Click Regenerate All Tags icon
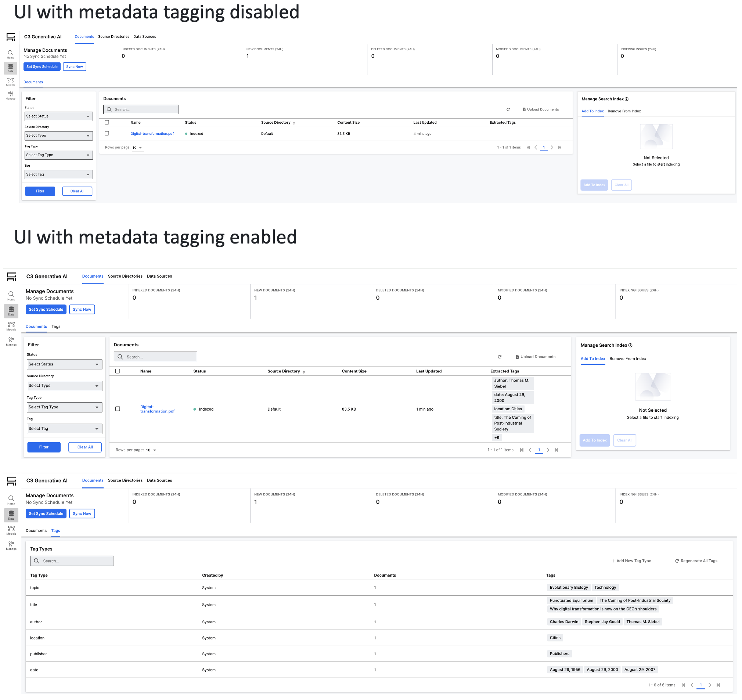Screen dimensions: 742x700 tap(677, 561)
